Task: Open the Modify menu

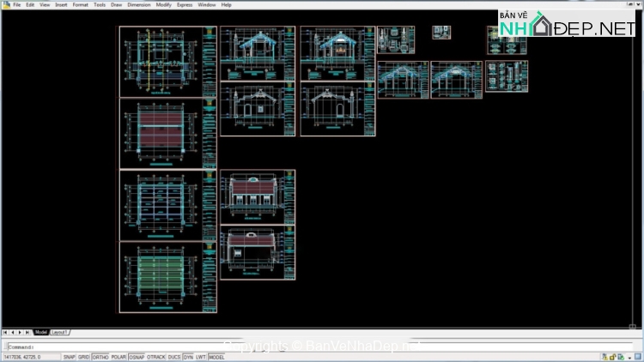Action: (x=164, y=4)
